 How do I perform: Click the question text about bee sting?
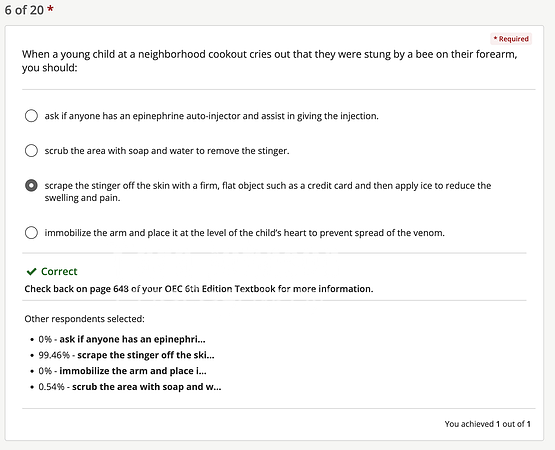tap(269, 61)
